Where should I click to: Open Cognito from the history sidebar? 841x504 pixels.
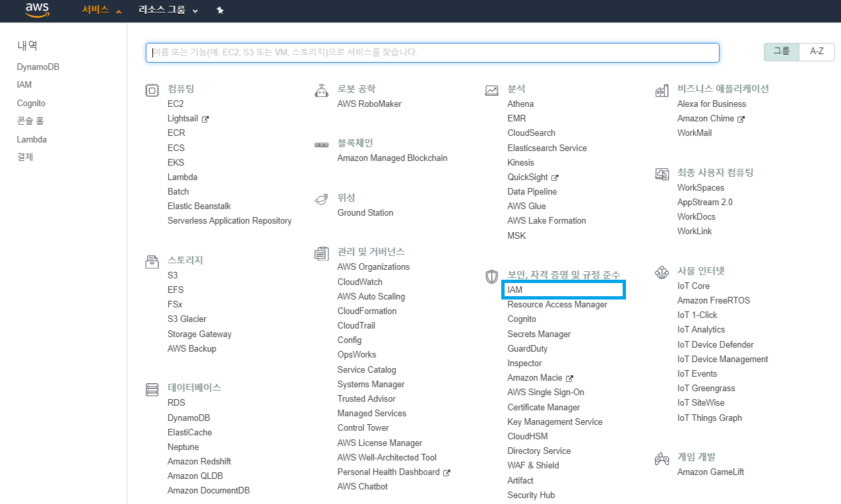tap(31, 104)
